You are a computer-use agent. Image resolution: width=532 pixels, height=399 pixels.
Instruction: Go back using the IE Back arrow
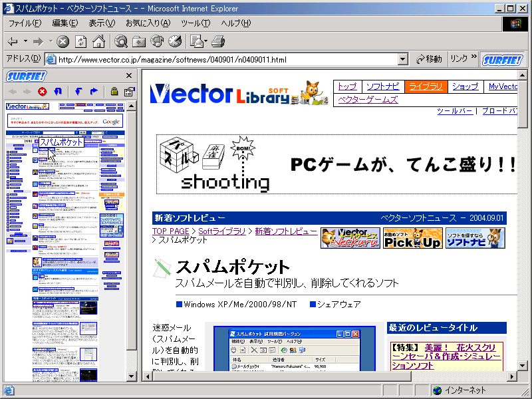click(x=13, y=42)
